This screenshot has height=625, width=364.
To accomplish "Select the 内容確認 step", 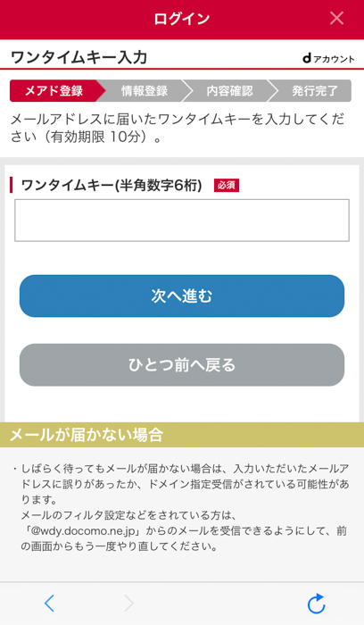I will click(230, 90).
